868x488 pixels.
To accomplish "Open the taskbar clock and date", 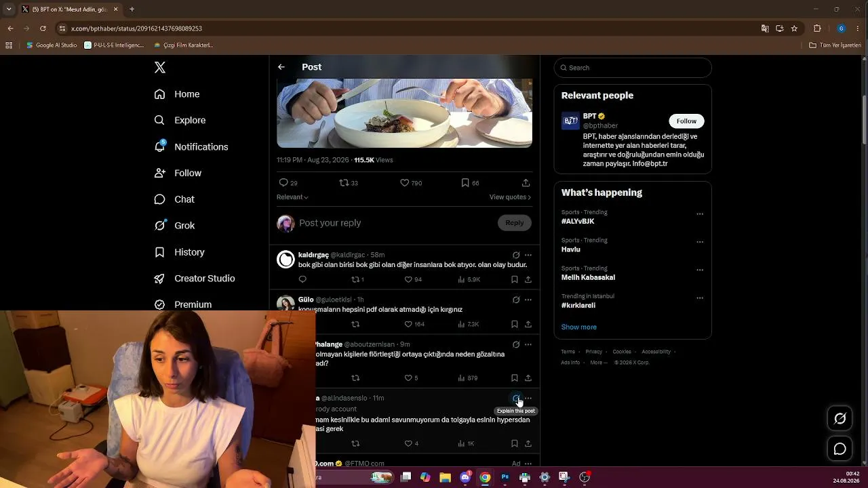I will point(847,477).
